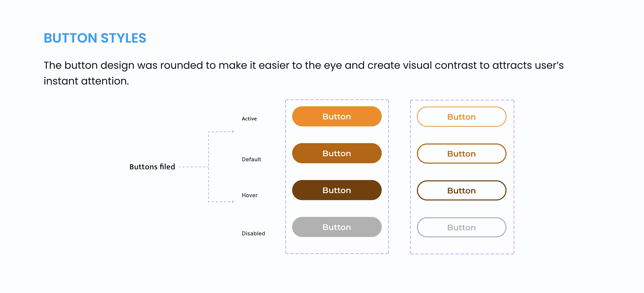644x293 pixels.
Task: Click the Default state label
Action: 251,159
